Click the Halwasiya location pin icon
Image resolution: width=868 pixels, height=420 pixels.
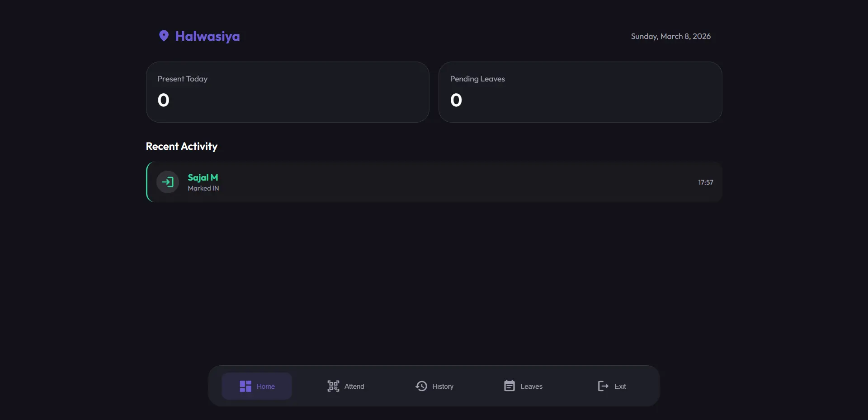[x=164, y=36]
